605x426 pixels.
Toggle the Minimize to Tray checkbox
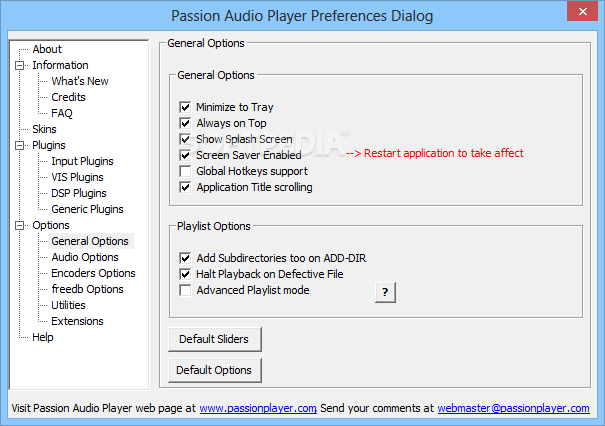coord(185,107)
